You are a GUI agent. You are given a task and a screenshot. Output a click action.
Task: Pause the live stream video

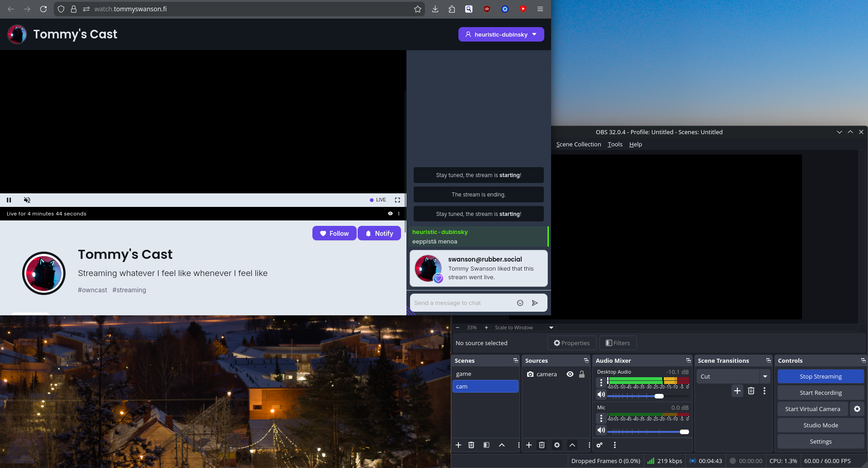coord(9,200)
